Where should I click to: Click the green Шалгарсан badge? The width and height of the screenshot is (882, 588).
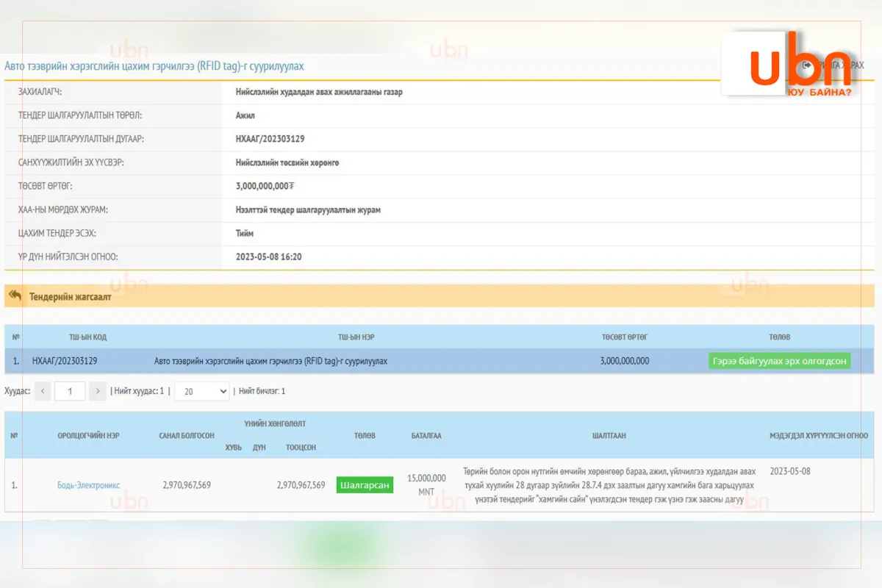point(365,485)
